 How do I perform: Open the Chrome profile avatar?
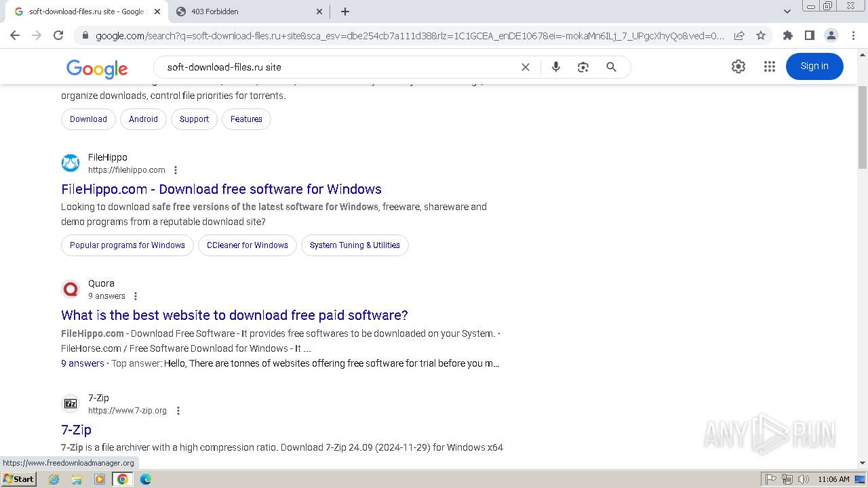(x=831, y=35)
